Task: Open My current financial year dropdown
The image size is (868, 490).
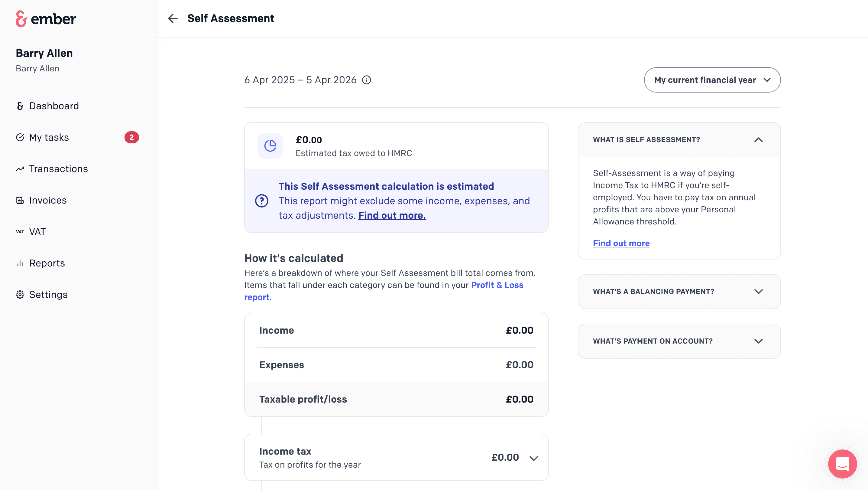Action: click(712, 80)
